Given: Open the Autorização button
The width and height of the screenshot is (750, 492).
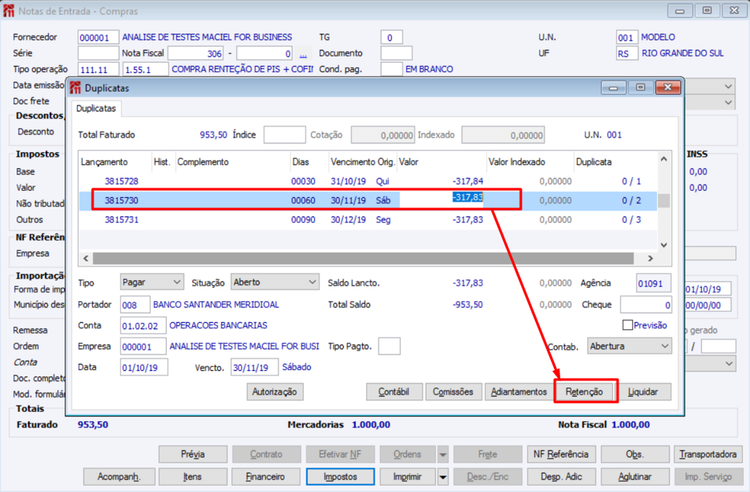Looking at the screenshot, I should coord(275,392).
